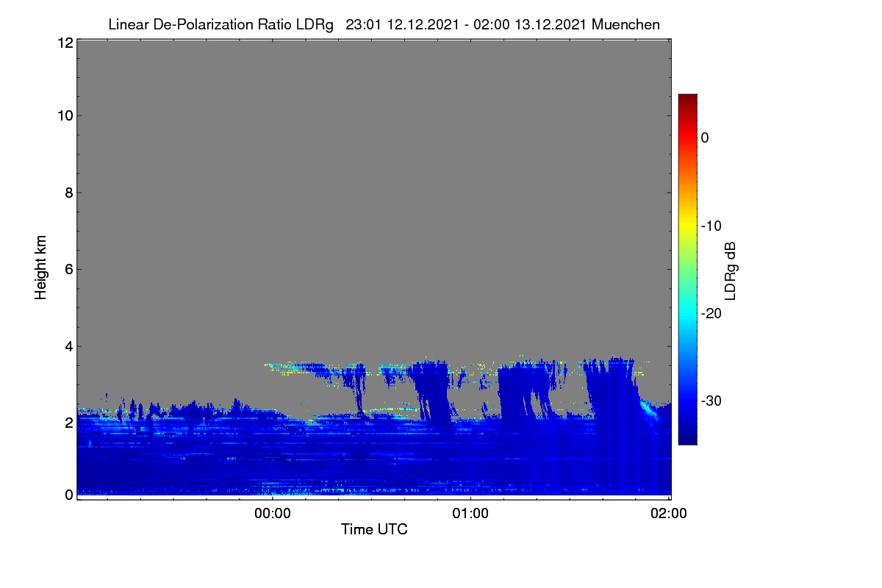The width and height of the screenshot is (882, 588).
Task: Click the colorbar tick label -30
Action: pyautogui.click(x=712, y=401)
